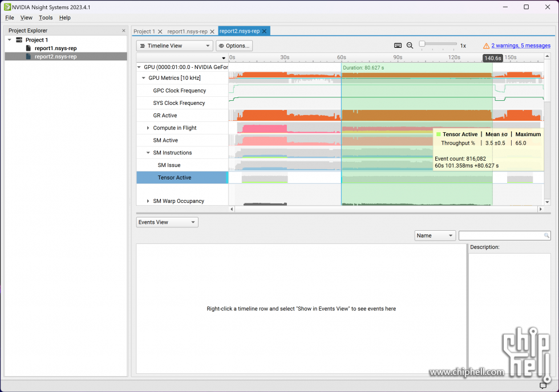Screen dimensions: 559x392
Task: Open the Tools menu
Action: point(46,18)
